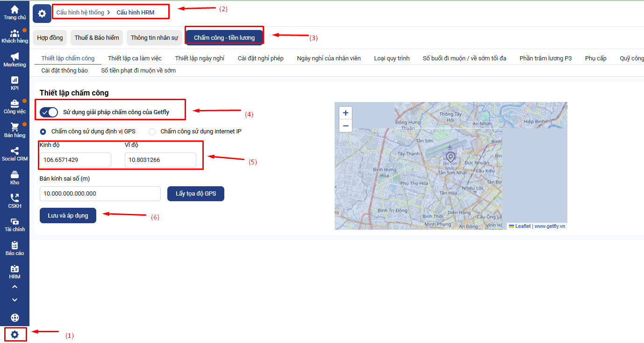Toggle Sử dụng giải pháp chấm công của Getfly
Viewport: 644px width, 343px height.
click(49, 112)
